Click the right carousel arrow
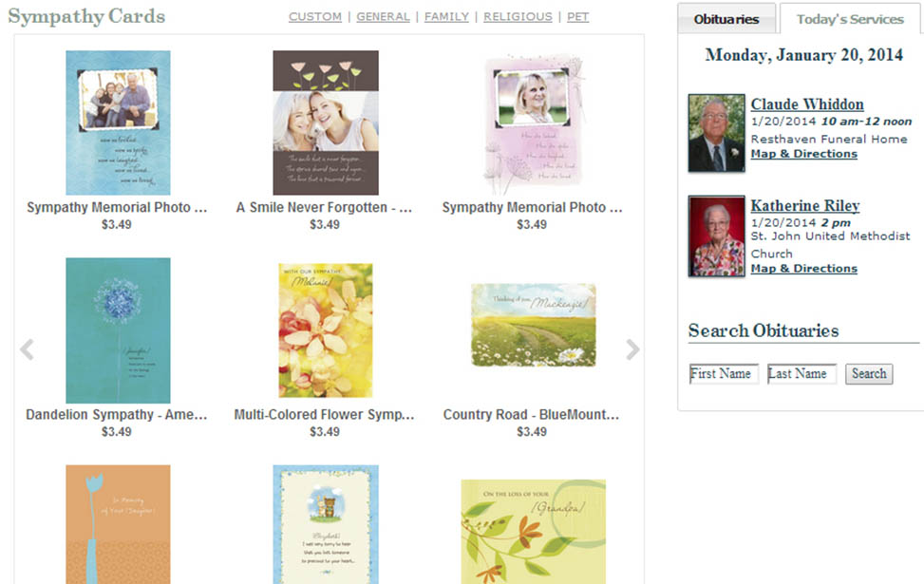 click(x=632, y=349)
